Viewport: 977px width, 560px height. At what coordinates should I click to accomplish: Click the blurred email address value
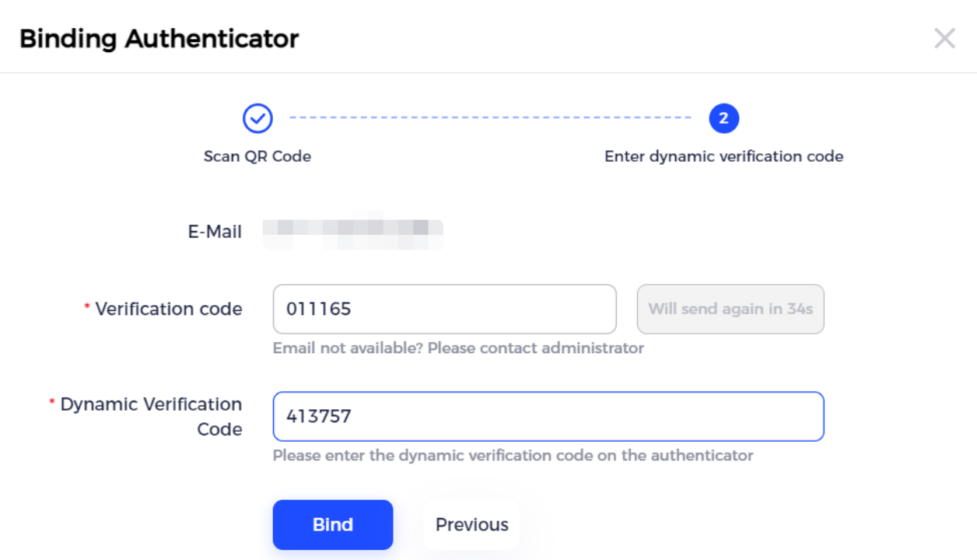[x=353, y=230]
